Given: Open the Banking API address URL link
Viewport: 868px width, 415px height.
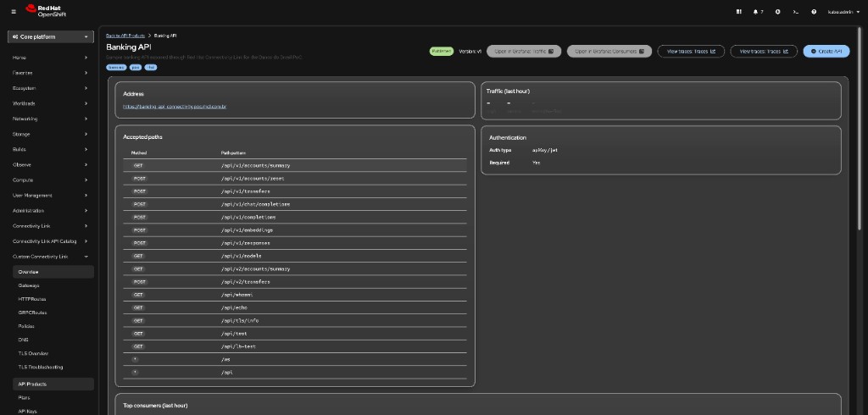Looking at the screenshot, I should 175,106.
